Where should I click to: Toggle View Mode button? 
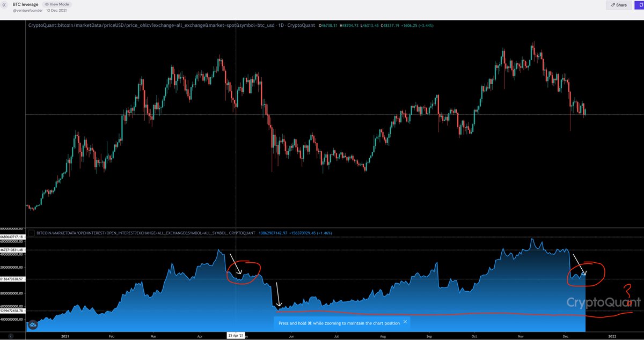coord(56,4)
